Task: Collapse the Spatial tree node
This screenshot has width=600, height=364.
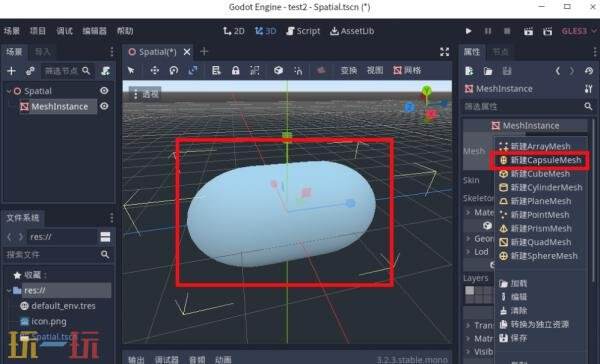Action: pos(9,91)
